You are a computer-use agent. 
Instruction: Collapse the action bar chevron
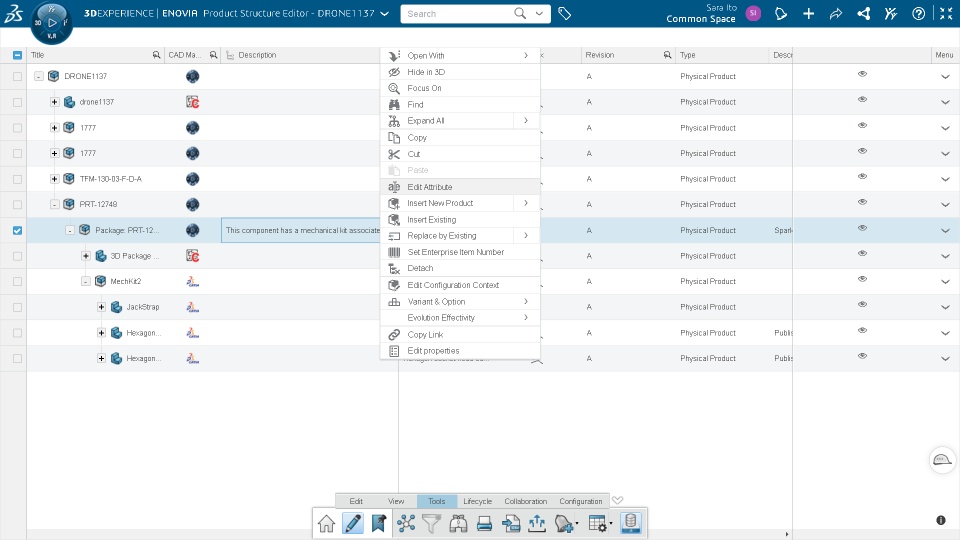pyautogui.click(x=618, y=500)
